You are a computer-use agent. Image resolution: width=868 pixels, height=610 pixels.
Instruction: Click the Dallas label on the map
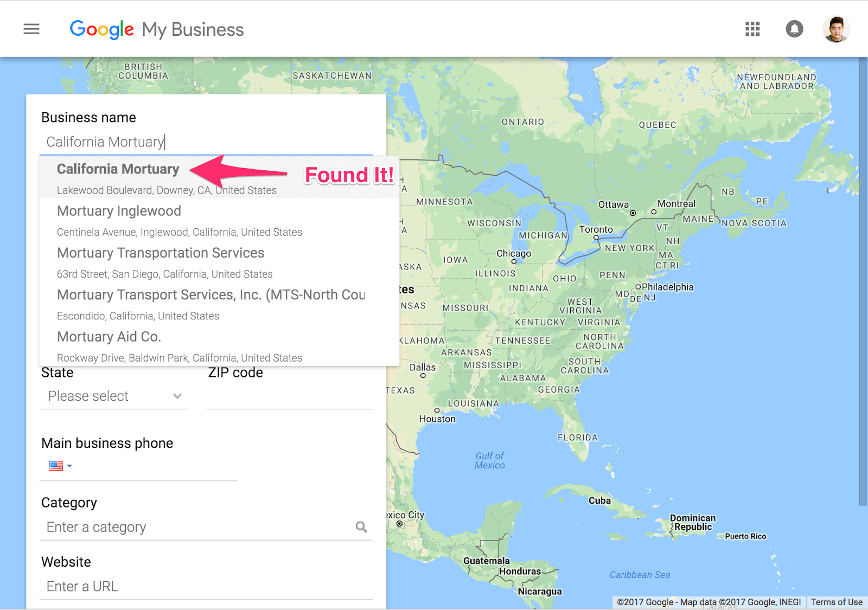(x=423, y=368)
